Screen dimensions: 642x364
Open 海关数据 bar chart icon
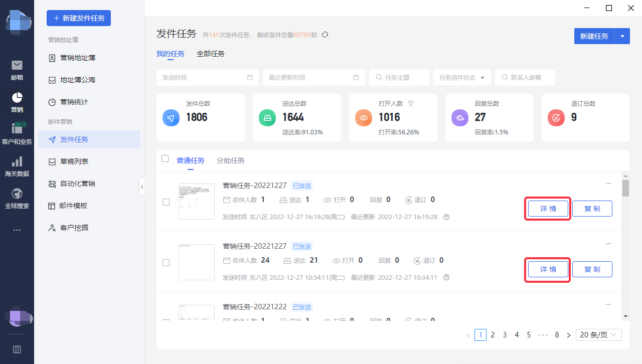pyautogui.click(x=17, y=161)
